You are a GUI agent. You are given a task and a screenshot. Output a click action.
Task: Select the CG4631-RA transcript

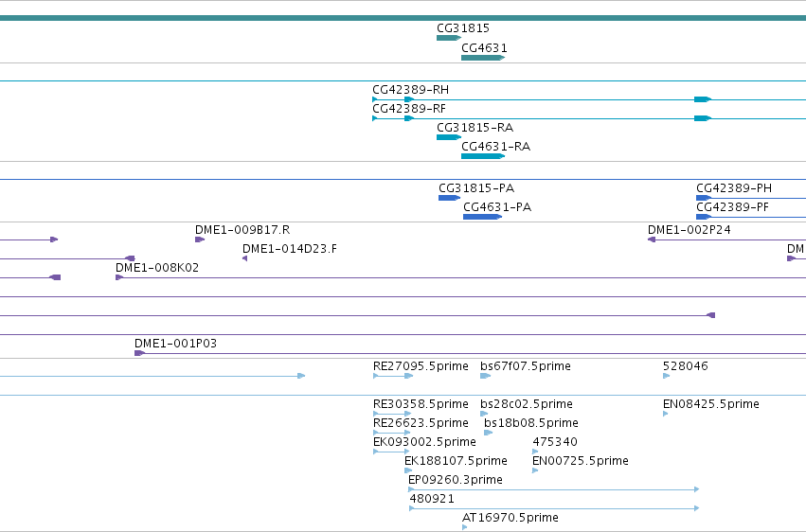click(495, 147)
